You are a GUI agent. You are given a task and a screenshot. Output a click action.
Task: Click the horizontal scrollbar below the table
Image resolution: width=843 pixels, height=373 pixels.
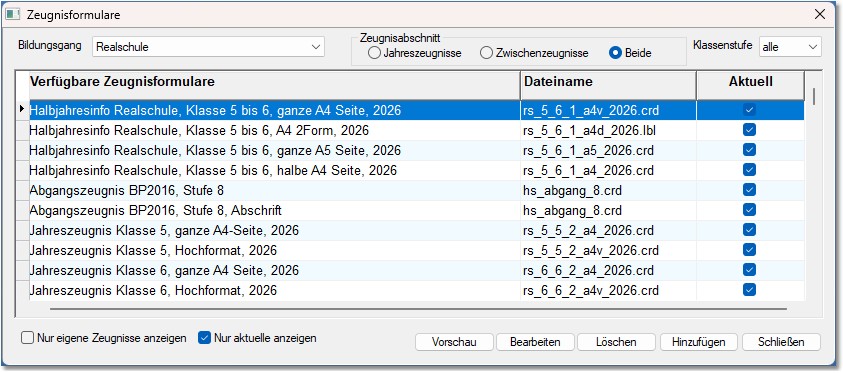pos(418,309)
